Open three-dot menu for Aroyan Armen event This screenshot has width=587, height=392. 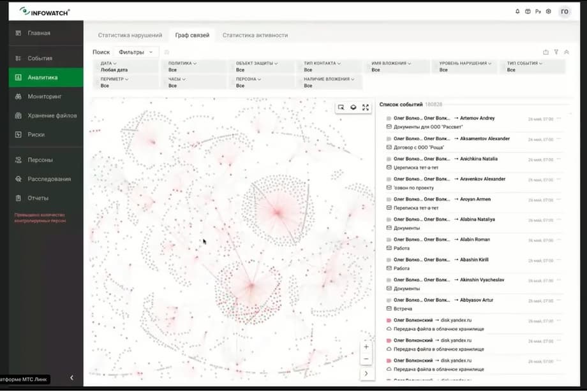[559, 200]
